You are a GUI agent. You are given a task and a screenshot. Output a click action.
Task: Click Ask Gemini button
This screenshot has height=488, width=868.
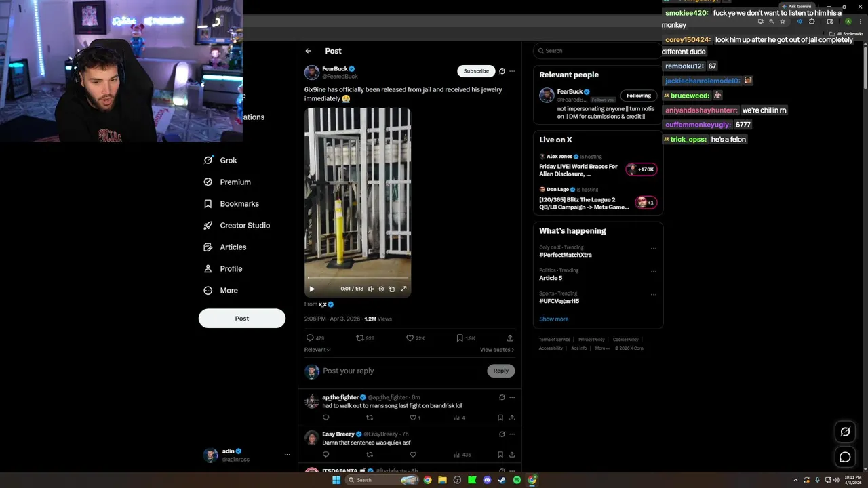[796, 7]
